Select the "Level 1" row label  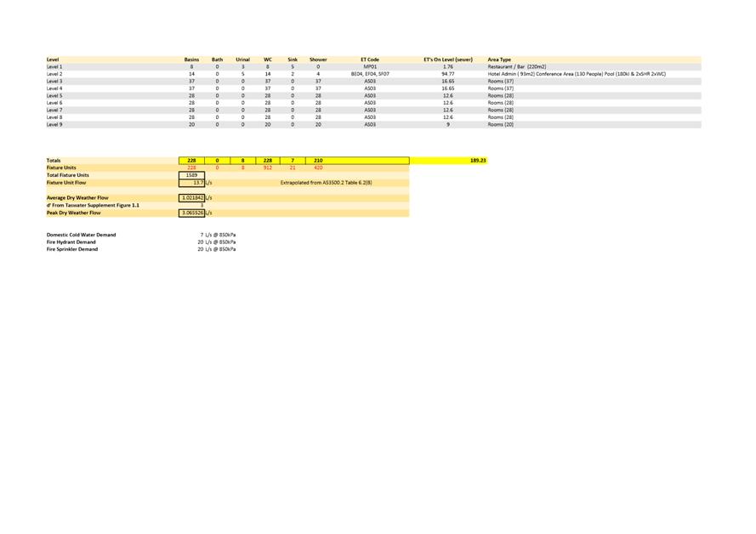tap(54, 67)
